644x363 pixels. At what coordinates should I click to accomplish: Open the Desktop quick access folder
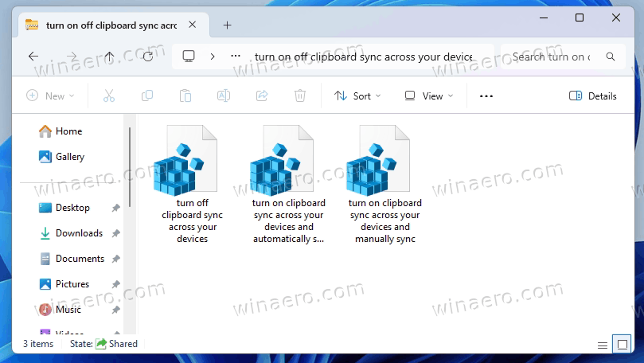pos(64,208)
